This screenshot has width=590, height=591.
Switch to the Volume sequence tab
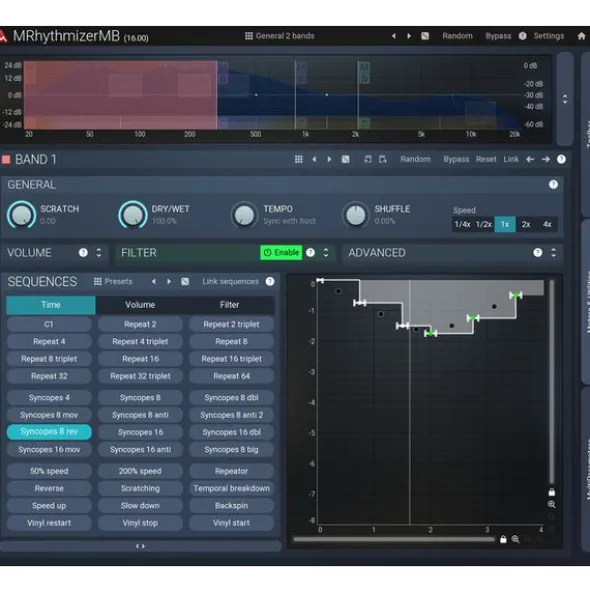coord(140,305)
